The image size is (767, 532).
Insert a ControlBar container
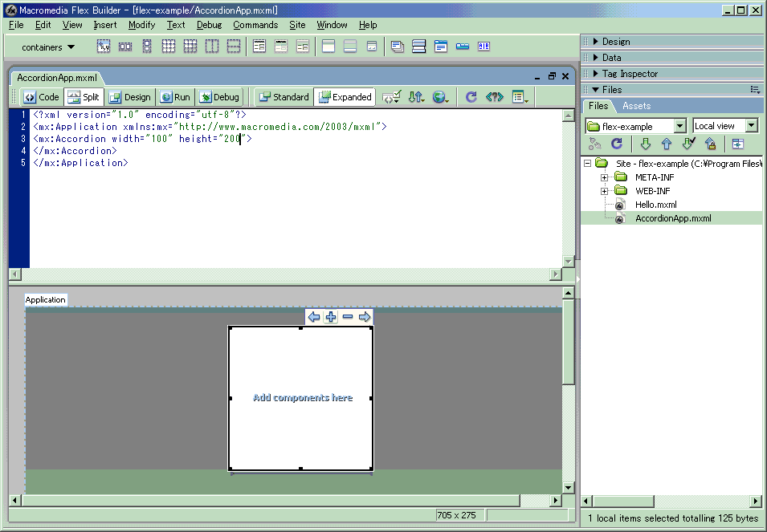click(x=350, y=47)
